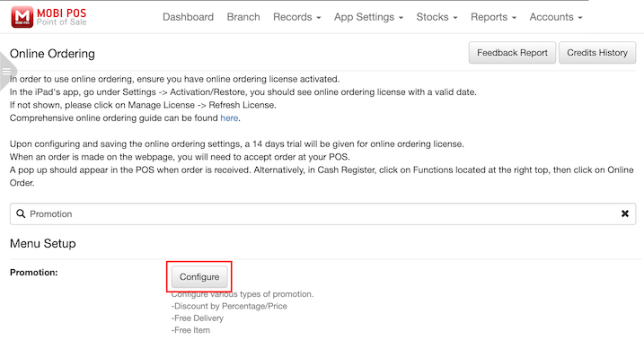644x357 pixels.
Task: Click the 'Promotion:' label
Action: point(33,273)
